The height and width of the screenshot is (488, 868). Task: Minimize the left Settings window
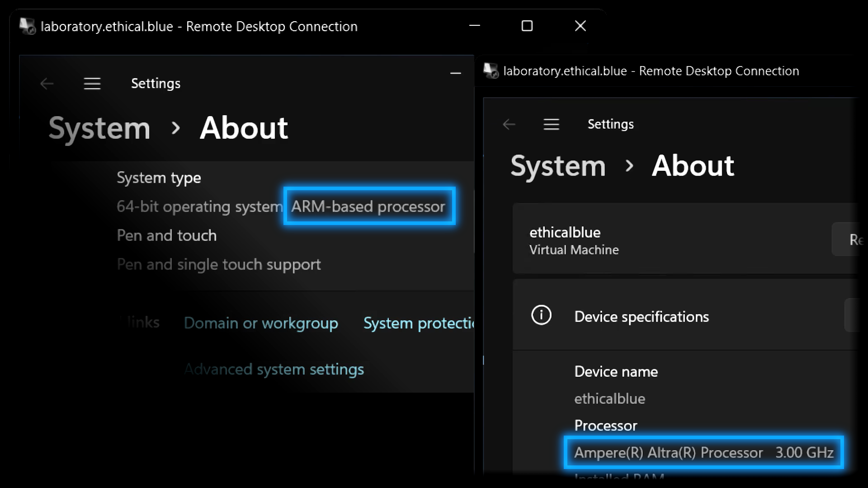click(x=456, y=73)
